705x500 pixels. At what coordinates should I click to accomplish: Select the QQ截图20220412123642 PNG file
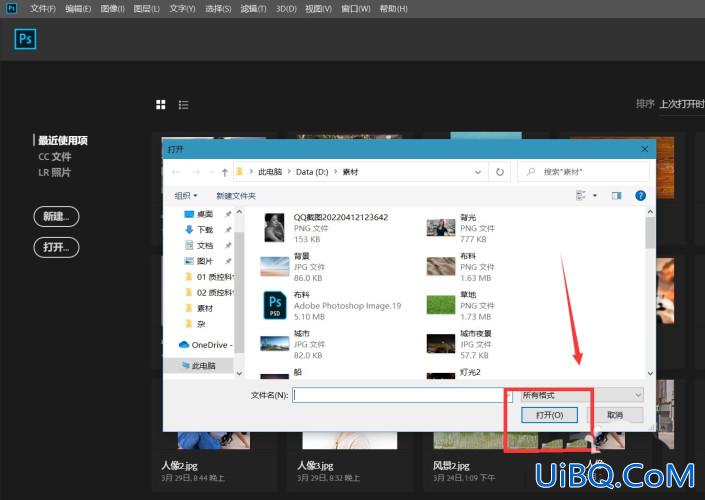(x=325, y=228)
